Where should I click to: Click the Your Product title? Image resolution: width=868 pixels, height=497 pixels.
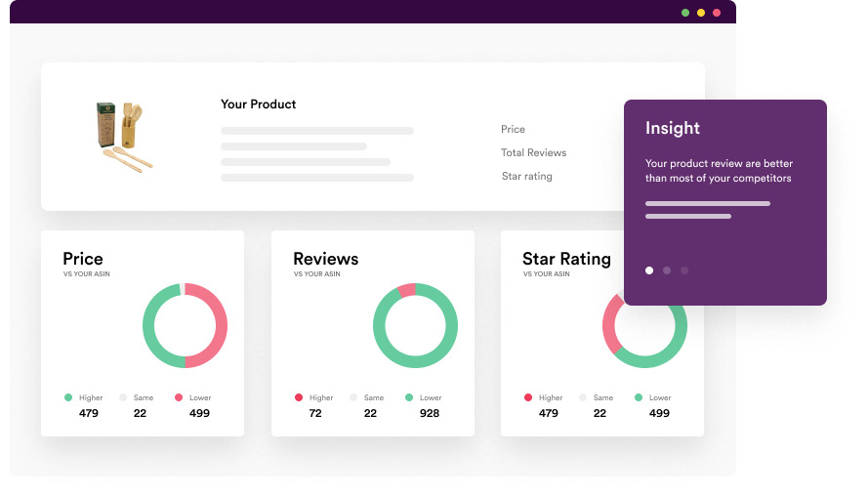coord(258,104)
